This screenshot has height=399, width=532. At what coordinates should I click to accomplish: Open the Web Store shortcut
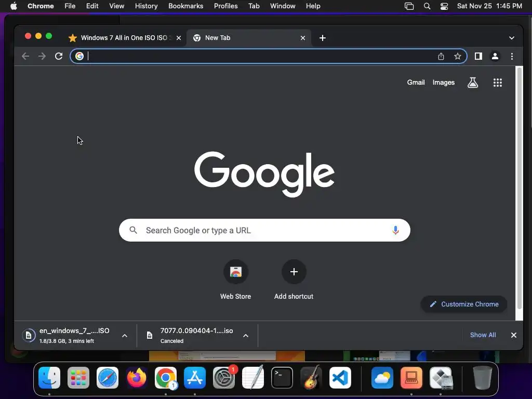click(235, 280)
